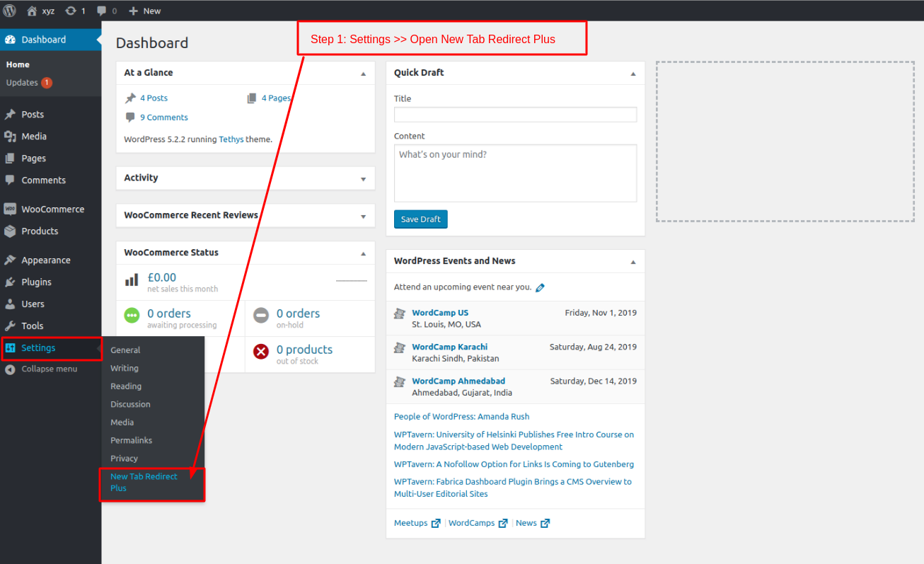Viewport: 924px width, 564px height.
Task: Click the Plugins plug icon
Action: click(x=10, y=282)
